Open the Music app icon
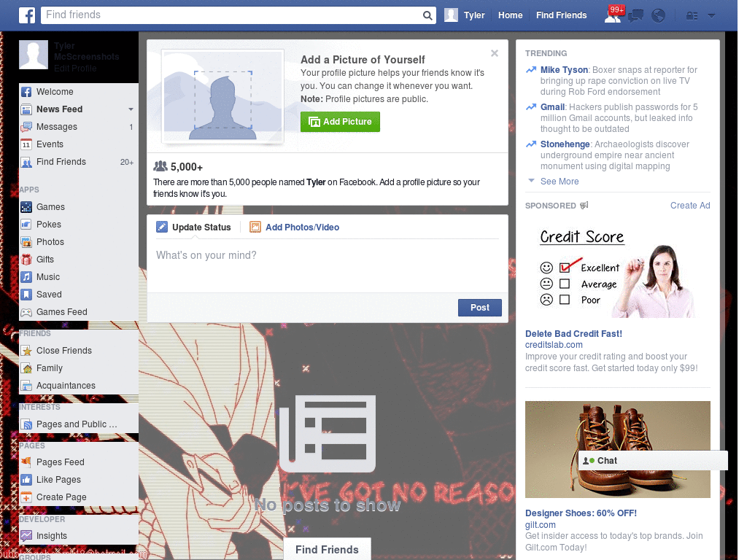The image size is (747, 560). coord(26,277)
